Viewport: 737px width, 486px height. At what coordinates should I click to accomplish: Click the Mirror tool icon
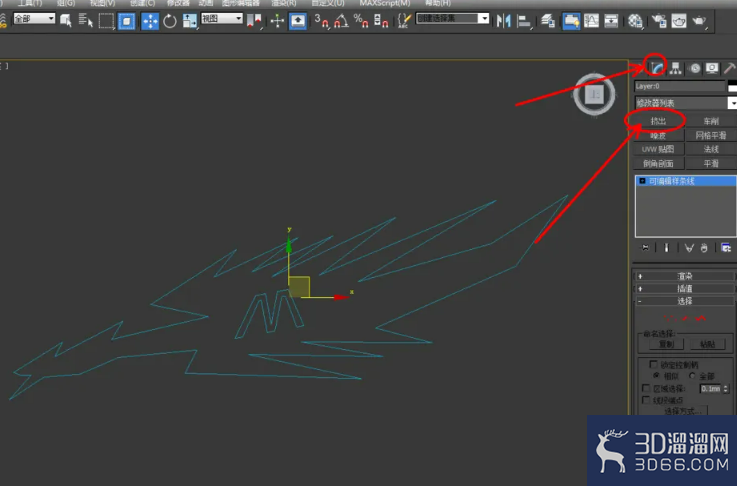(x=503, y=21)
